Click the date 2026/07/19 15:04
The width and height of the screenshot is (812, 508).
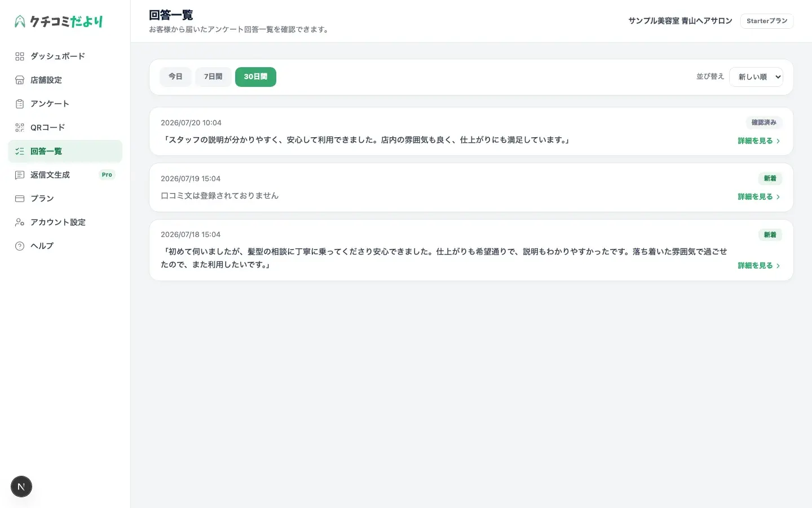[191, 179]
